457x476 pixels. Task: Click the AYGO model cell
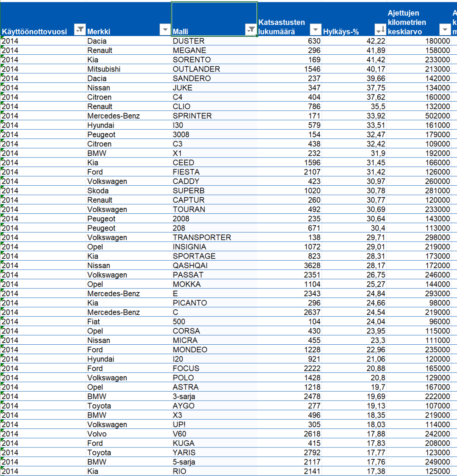click(x=214, y=406)
